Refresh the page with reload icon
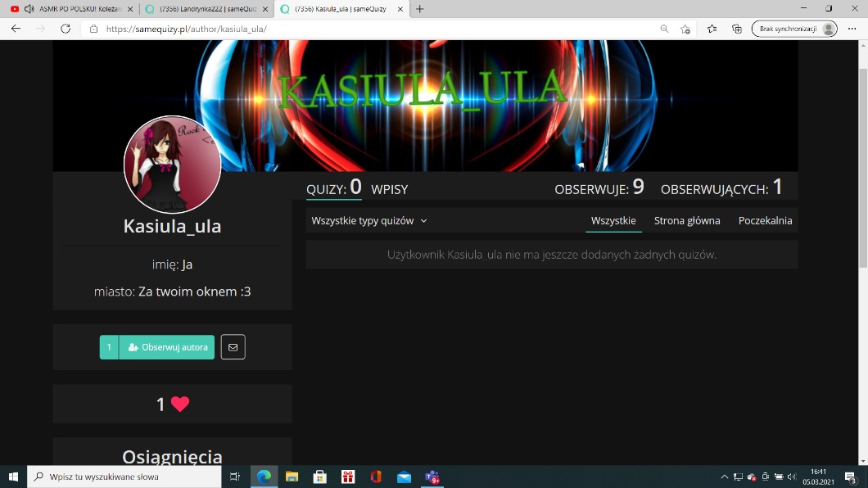This screenshot has width=868, height=488. [66, 29]
